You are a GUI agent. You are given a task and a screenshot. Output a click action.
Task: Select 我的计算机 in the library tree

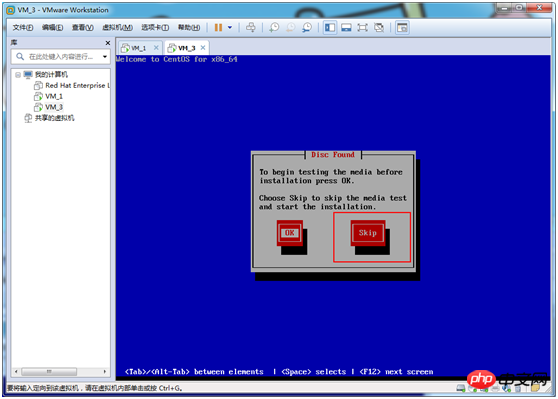(51, 75)
